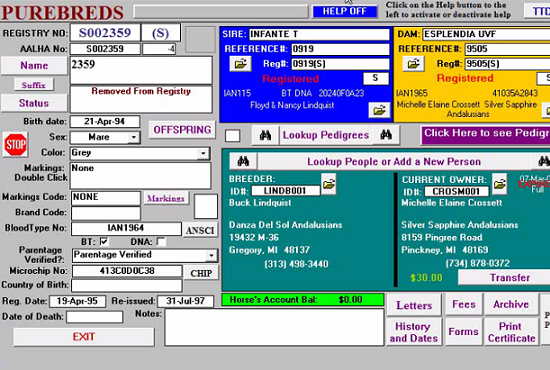This screenshot has height=370, width=550.
Task: Click binoculars icon left of Lookup Pedigrees
Action: (x=266, y=135)
